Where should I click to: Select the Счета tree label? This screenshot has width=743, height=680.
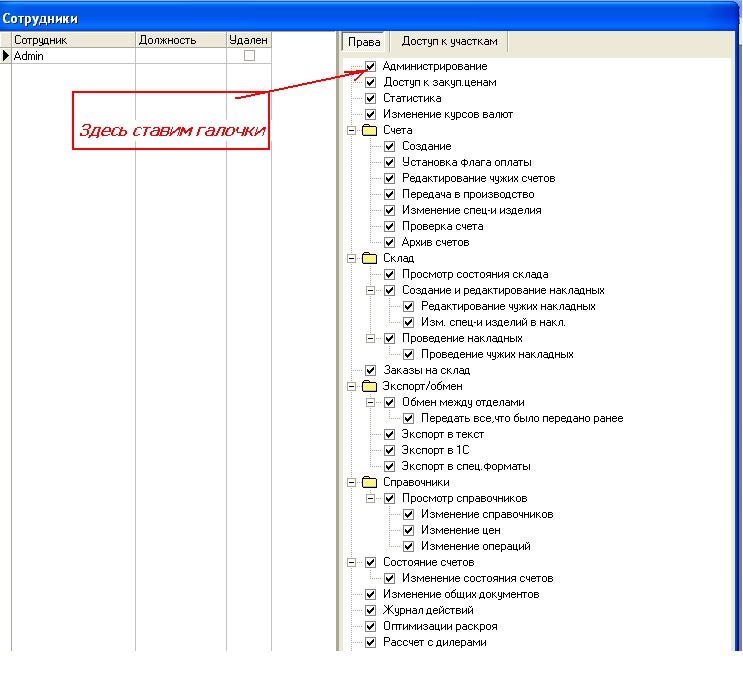pos(398,130)
